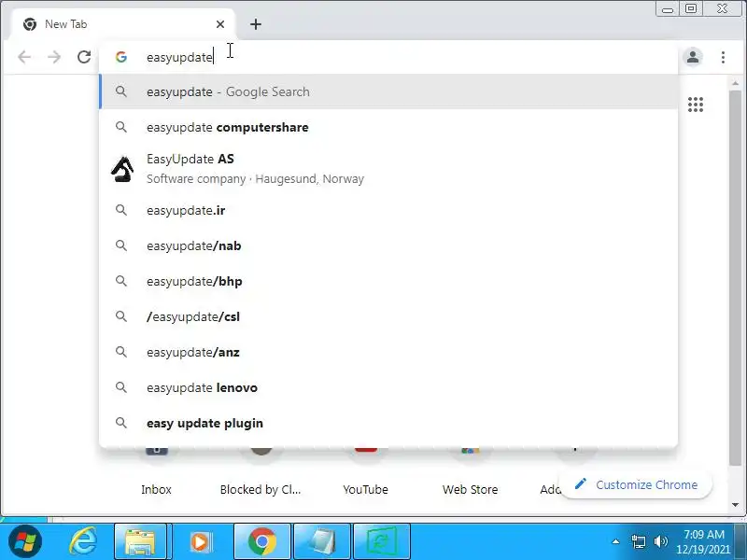
Task: Click the EasyUpdate AS company logo
Action: pos(122,169)
